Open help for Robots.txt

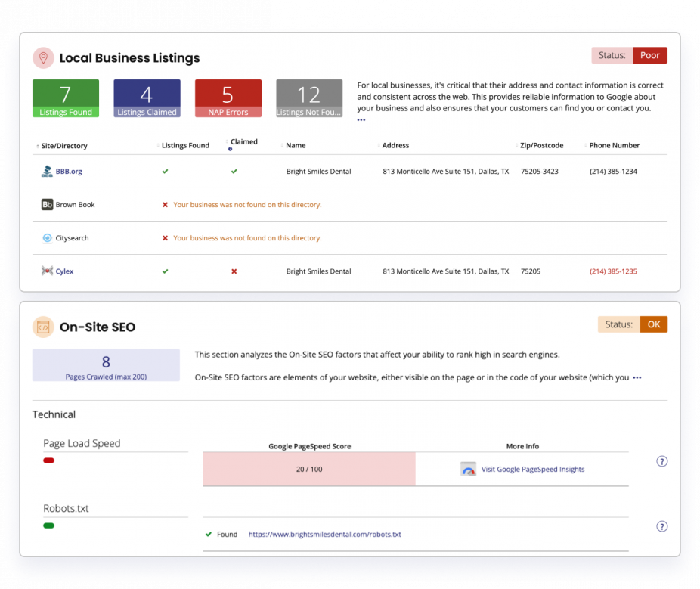click(661, 526)
